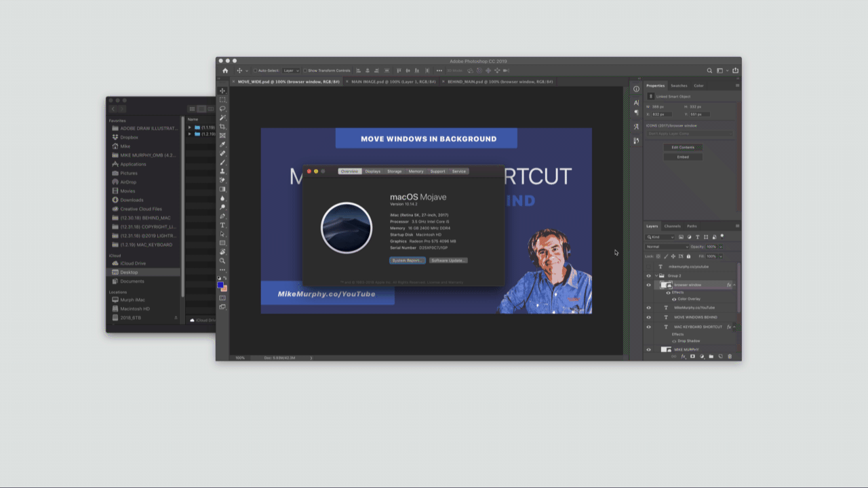The image size is (868, 488).
Task: Open the layer Fill dropdown arrow
Action: [x=720, y=256]
